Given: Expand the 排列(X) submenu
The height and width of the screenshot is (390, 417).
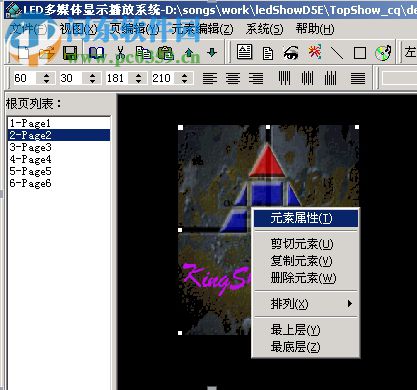Looking at the screenshot, I should 306,304.
